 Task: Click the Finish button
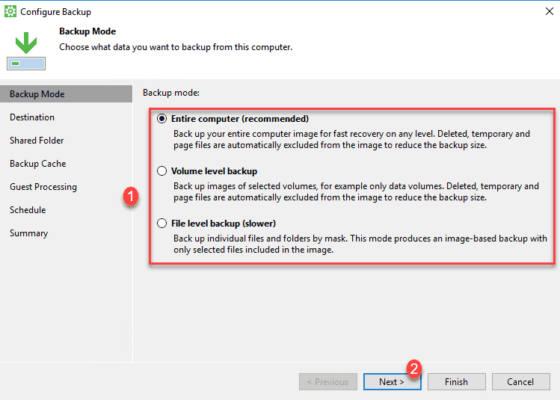coord(456,382)
